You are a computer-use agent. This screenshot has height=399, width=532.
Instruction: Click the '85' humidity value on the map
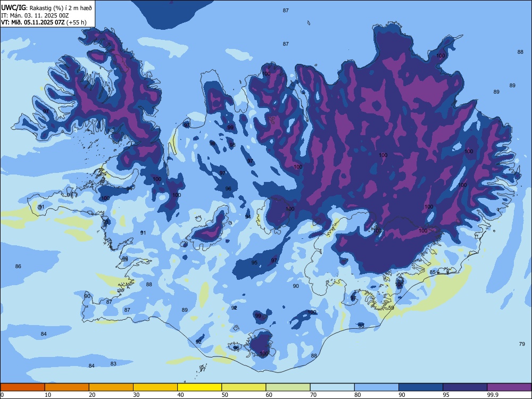[433, 272]
